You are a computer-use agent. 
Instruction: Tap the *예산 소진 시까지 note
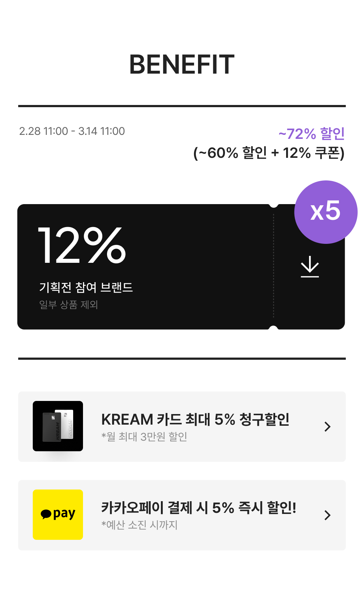(139, 525)
